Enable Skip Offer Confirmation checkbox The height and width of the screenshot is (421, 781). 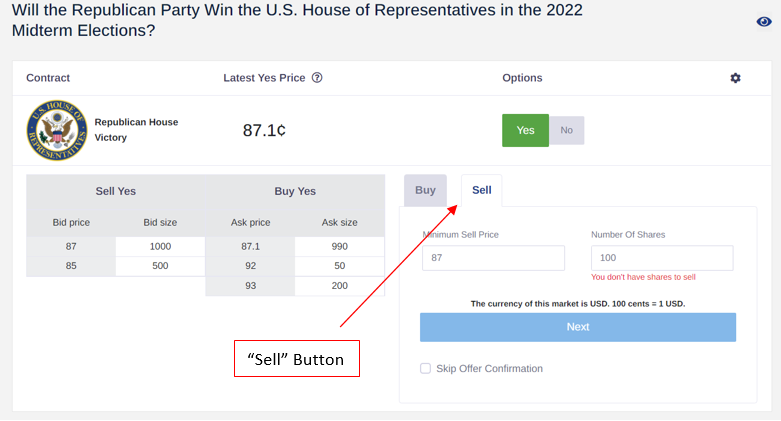point(425,369)
